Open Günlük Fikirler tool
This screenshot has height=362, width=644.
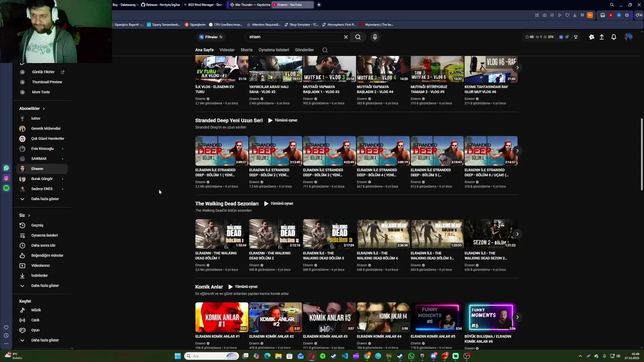[x=42, y=72]
